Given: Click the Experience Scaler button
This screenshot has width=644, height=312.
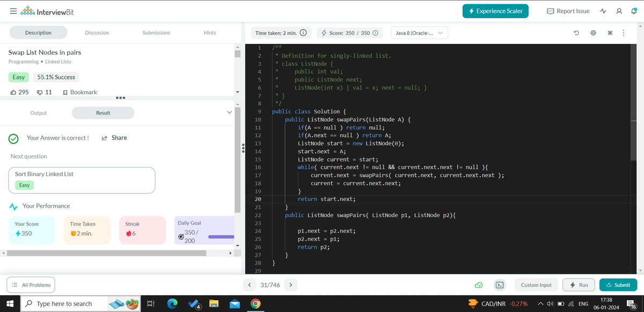Looking at the screenshot, I should (496, 11).
